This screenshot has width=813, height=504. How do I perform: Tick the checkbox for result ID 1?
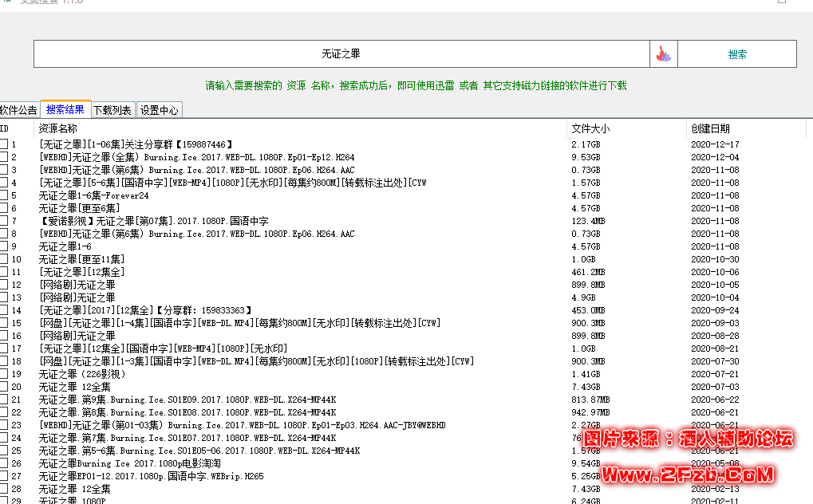coord(4,144)
